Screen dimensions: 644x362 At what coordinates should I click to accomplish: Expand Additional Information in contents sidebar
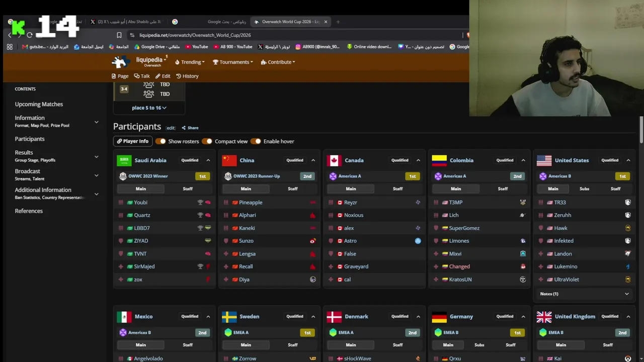point(96,194)
